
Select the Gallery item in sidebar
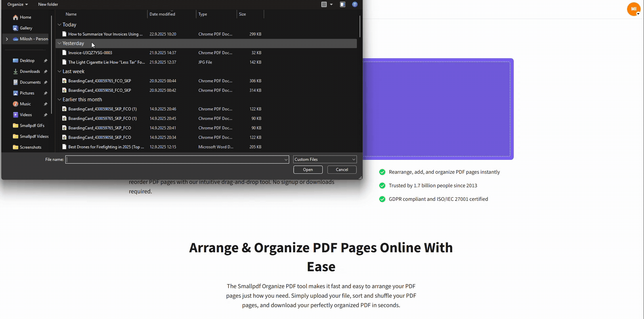tap(26, 28)
